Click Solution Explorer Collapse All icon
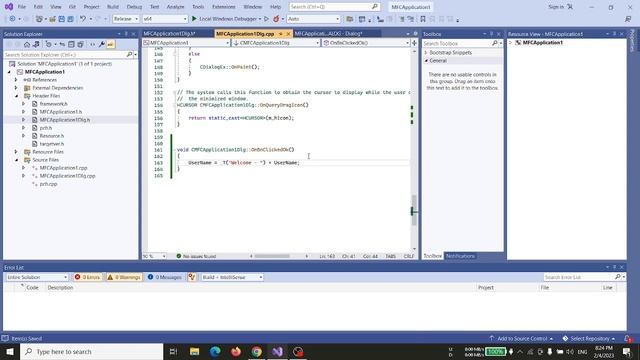The height and width of the screenshot is (360, 640). [71, 44]
